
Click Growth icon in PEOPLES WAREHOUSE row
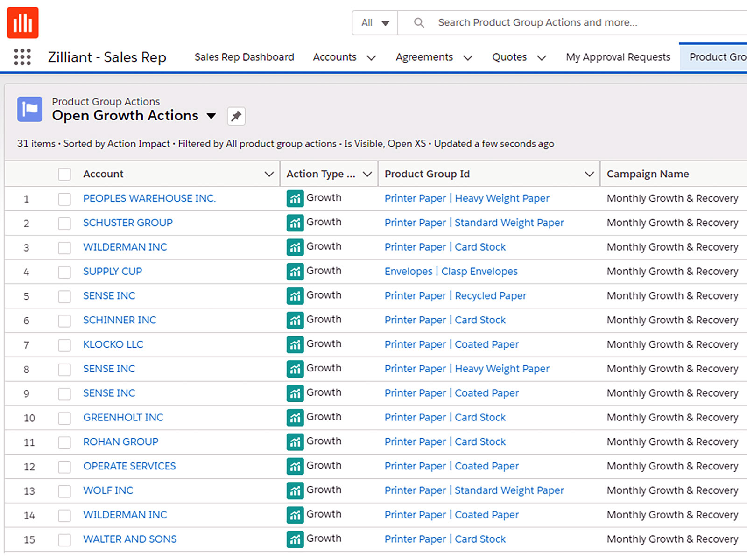tap(295, 199)
